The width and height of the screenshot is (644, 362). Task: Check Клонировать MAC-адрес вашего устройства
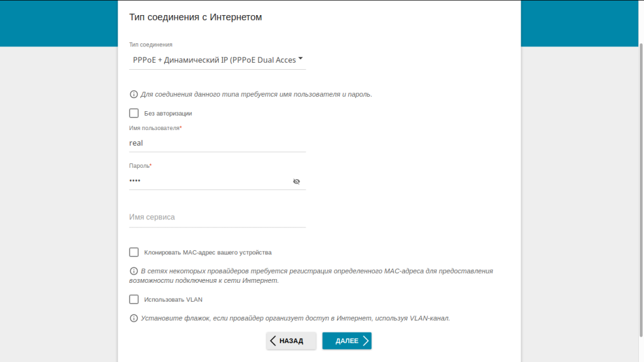134,253
